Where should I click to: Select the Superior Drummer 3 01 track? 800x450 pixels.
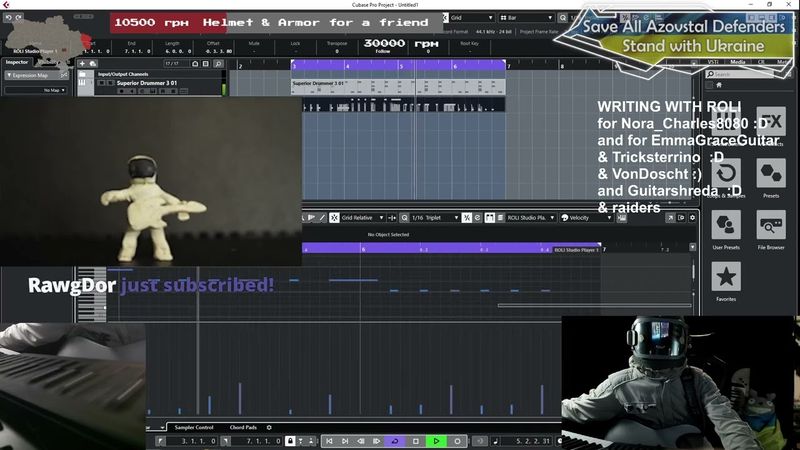150,83
